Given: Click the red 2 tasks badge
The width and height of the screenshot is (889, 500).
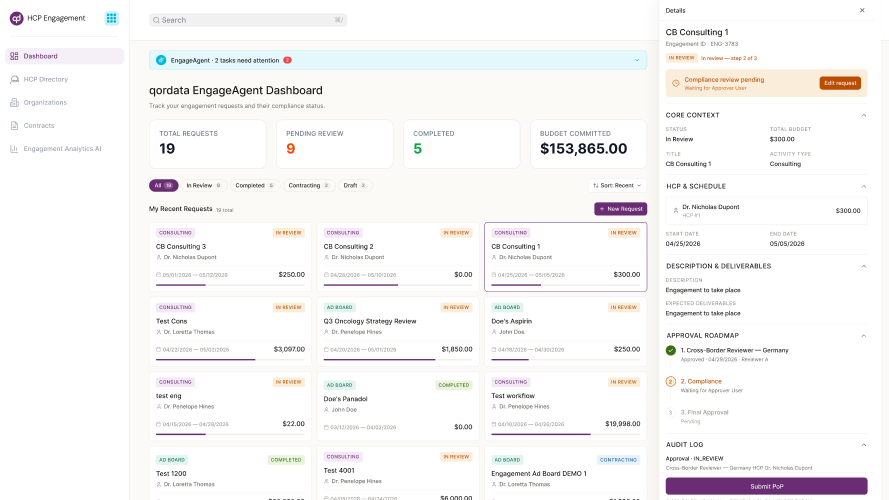Looking at the screenshot, I should [287, 60].
